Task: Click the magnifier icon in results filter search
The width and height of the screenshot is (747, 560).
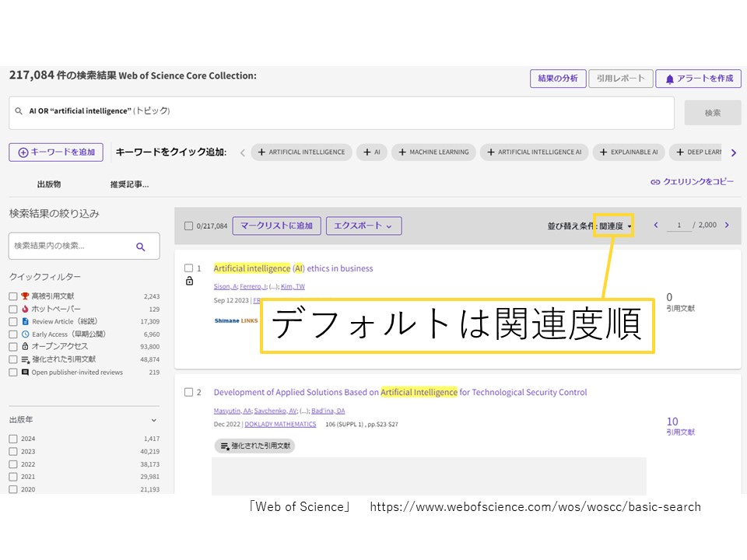Action: click(141, 247)
